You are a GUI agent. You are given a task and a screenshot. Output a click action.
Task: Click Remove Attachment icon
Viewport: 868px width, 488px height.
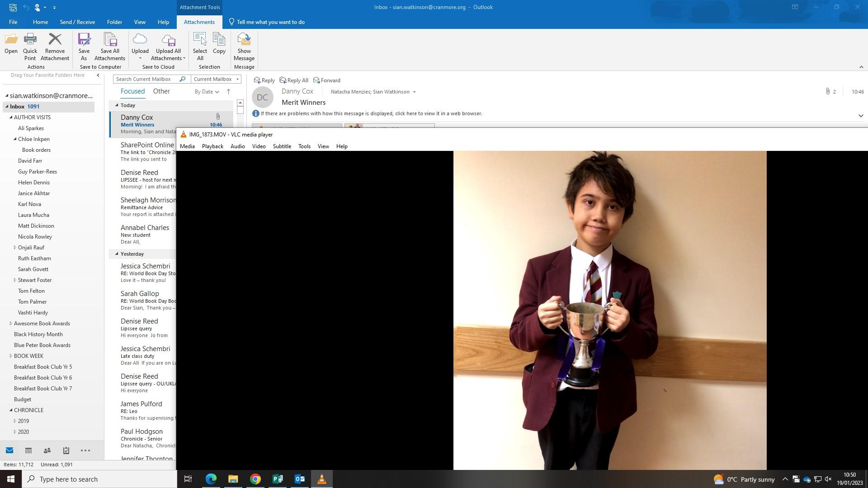(55, 46)
